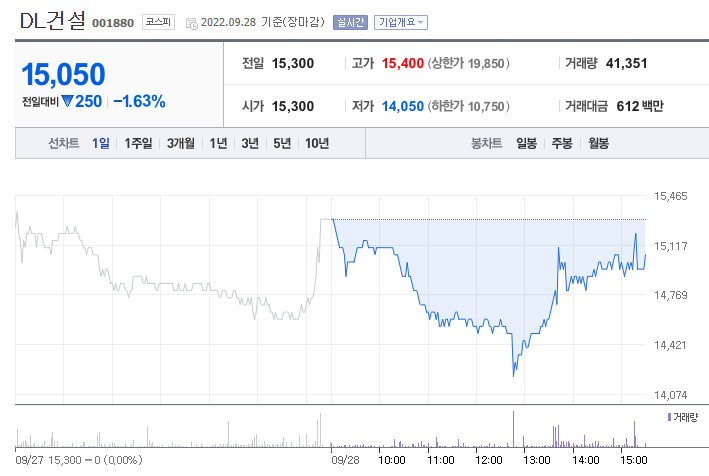Click the 14:00 time axis label
Viewport: 709px width, 476px height.
585,460
